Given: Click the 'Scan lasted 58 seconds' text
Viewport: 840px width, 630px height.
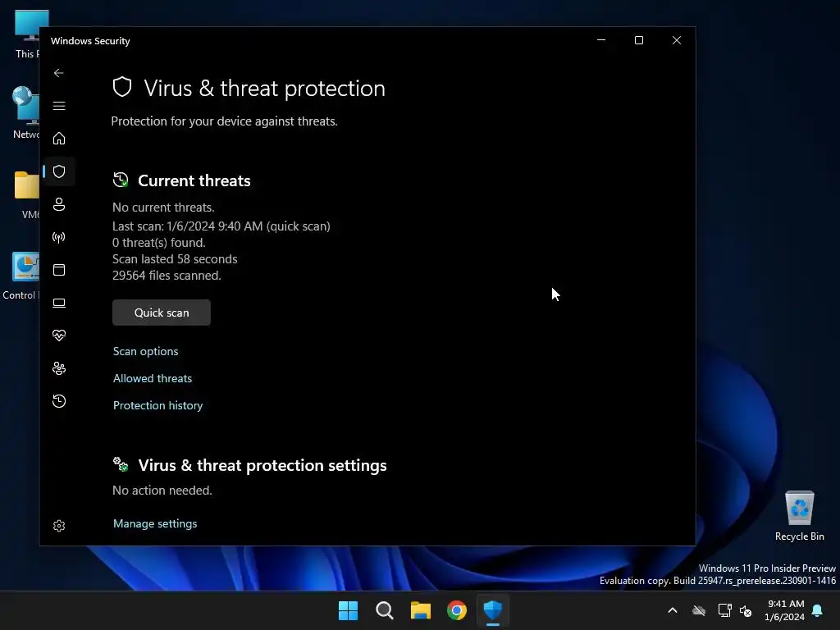Looking at the screenshot, I should point(175,259).
